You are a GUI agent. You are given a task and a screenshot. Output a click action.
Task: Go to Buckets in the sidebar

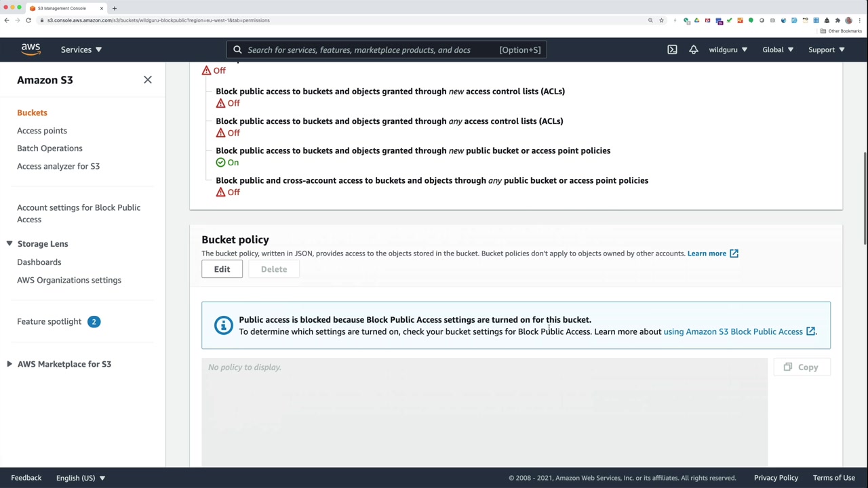coord(32,113)
